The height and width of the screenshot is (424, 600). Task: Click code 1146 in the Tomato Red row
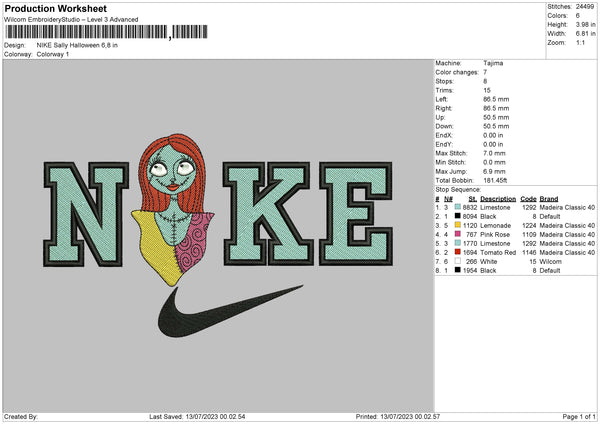(x=529, y=253)
